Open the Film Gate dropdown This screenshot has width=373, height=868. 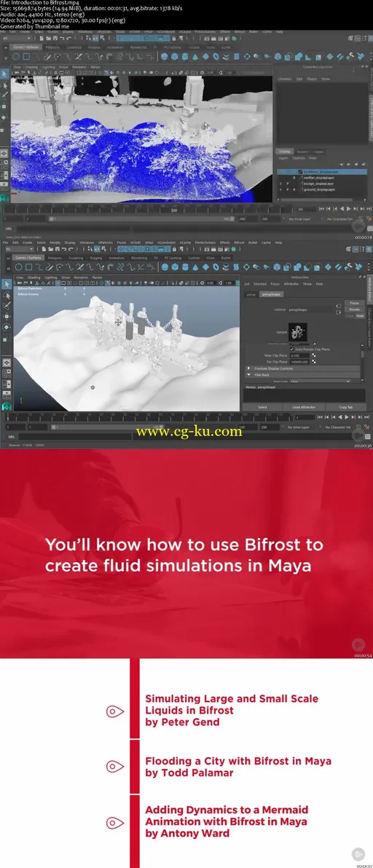(x=321, y=382)
